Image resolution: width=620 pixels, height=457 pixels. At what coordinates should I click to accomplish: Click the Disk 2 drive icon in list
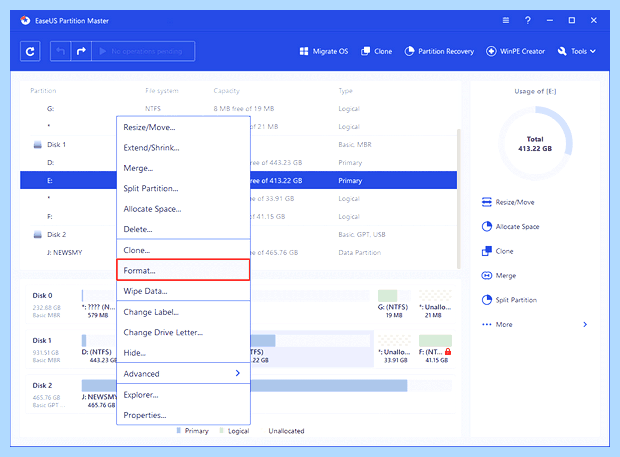[x=38, y=234]
